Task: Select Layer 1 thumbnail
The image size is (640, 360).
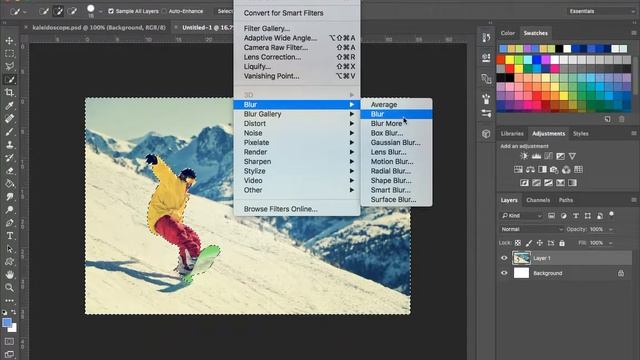Action: pos(521,258)
